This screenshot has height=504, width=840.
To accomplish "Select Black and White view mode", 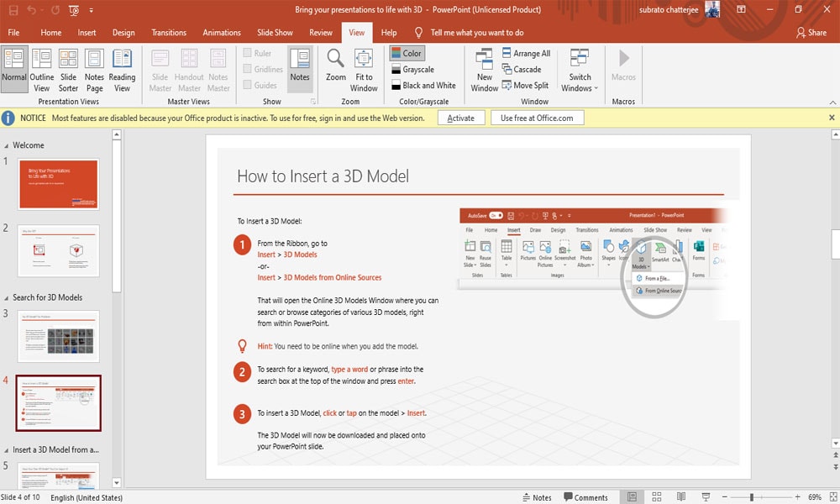I will (x=423, y=85).
